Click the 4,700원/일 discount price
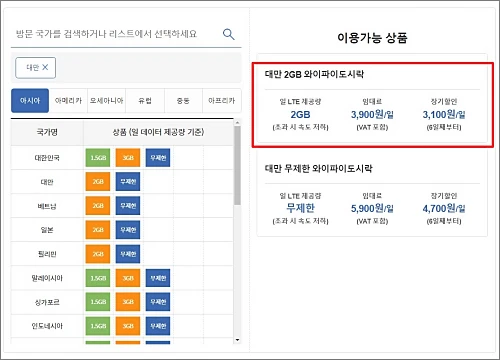500x360 pixels. coord(444,209)
